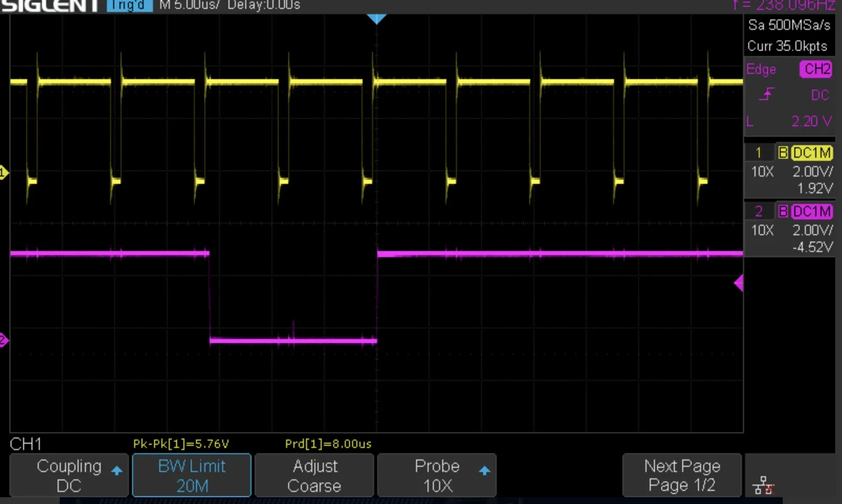Viewport: 842px width, 504px height.
Task: Click the Pk-Pk[1] measurement readout
Action: click(x=181, y=444)
